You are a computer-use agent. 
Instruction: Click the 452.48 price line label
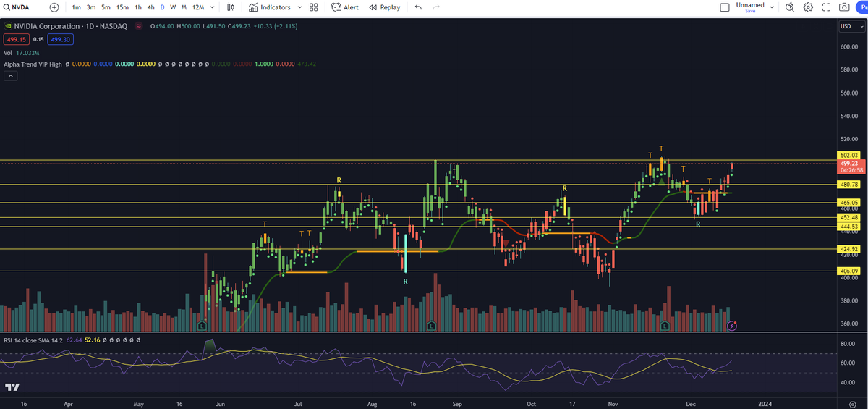(849, 217)
